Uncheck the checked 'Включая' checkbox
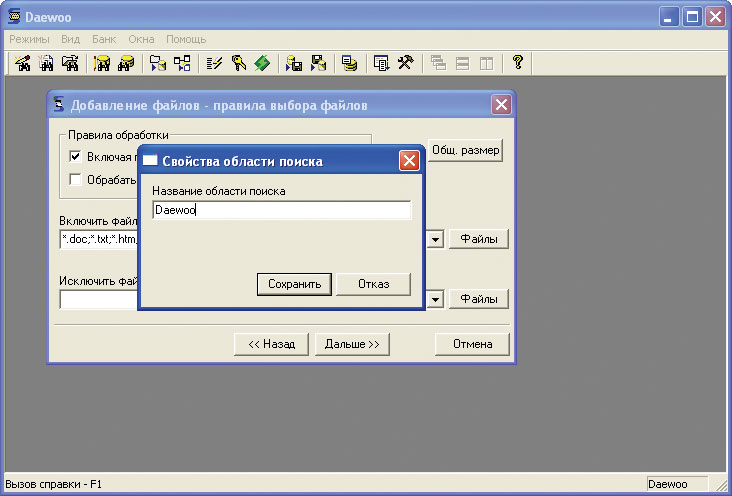Image resolution: width=732 pixels, height=496 pixels. click(75, 156)
